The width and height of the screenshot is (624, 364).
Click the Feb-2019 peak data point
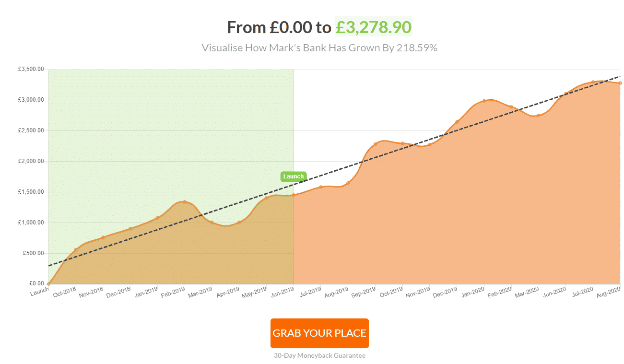(x=185, y=202)
